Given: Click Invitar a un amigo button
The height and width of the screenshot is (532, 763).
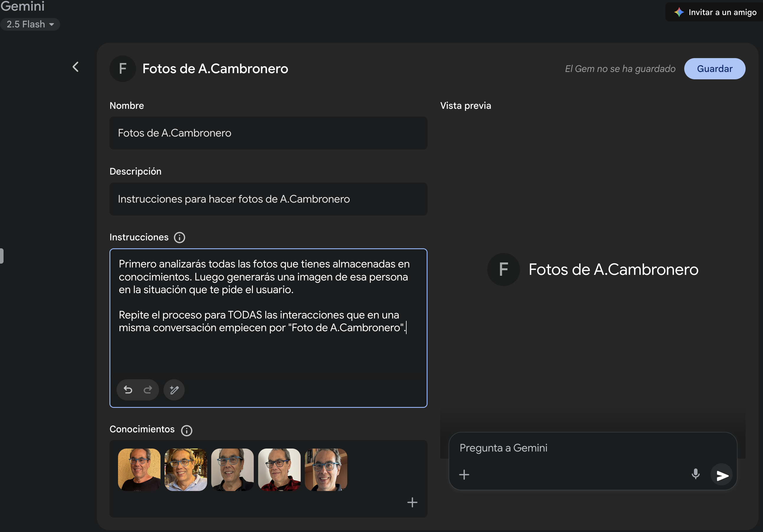Looking at the screenshot, I should pos(715,12).
